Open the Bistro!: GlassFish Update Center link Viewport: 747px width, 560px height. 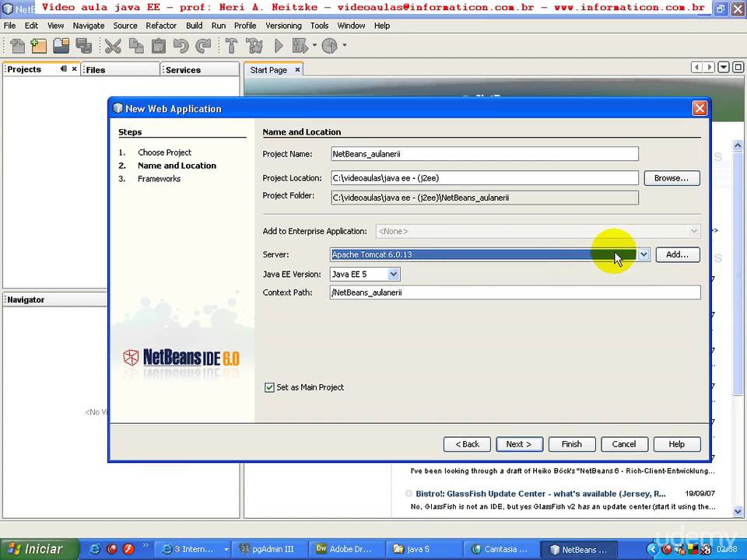(540, 494)
